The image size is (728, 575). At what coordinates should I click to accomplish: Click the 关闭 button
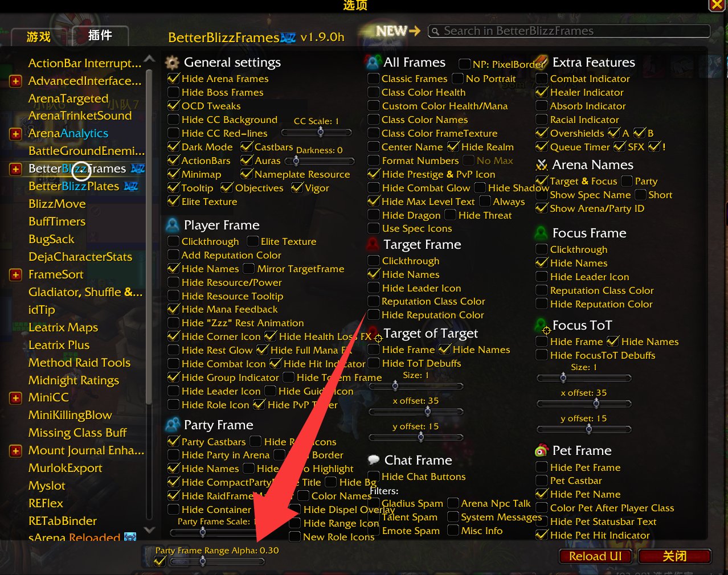tap(674, 556)
